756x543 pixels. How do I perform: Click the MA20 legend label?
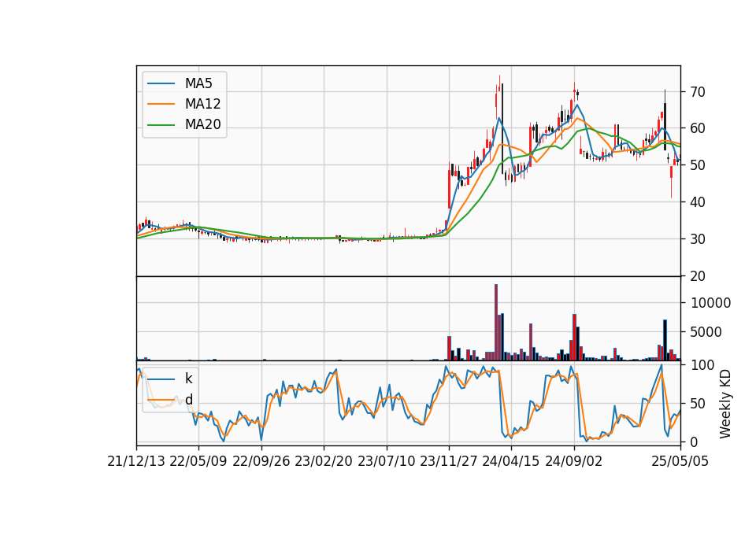pyautogui.click(x=202, y=125)
